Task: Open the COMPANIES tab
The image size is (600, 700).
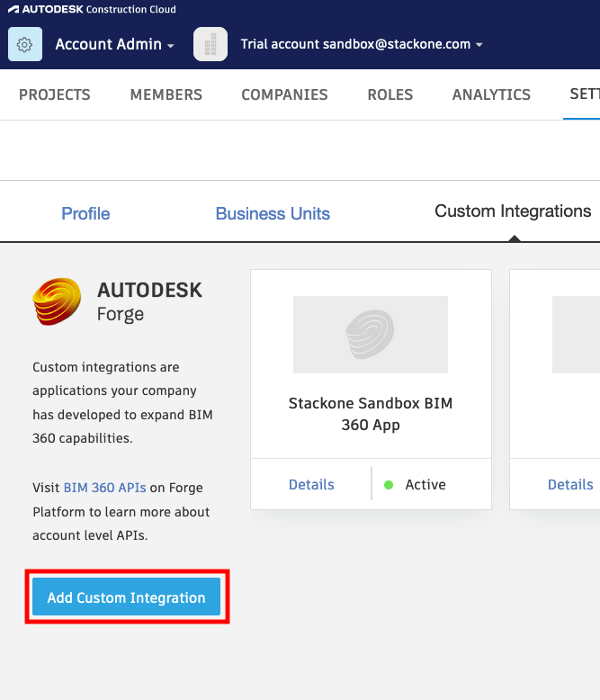Action: tap(284, 94)
